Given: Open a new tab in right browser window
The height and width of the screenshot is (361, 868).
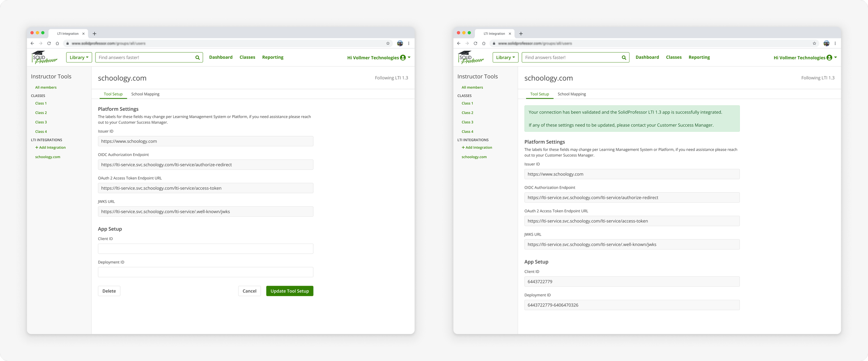Looking at the screenshot, I should pyautogui.click(x=521, y=34).
